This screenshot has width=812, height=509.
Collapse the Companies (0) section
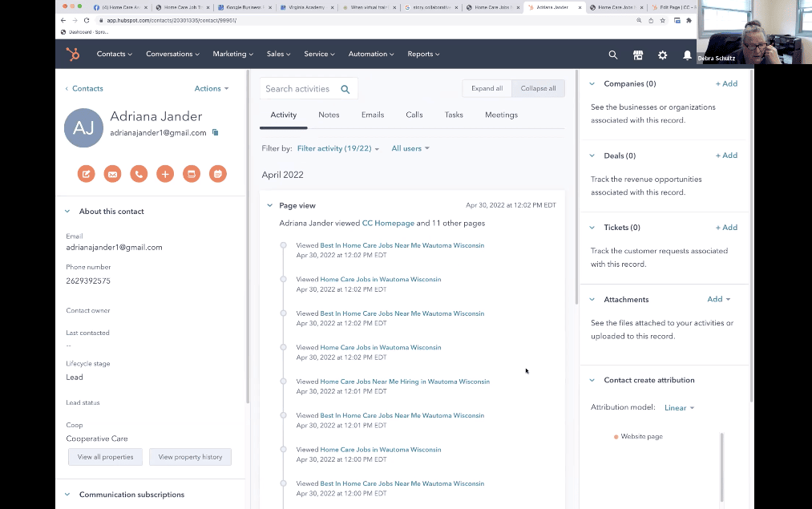[x=592, y=84]
